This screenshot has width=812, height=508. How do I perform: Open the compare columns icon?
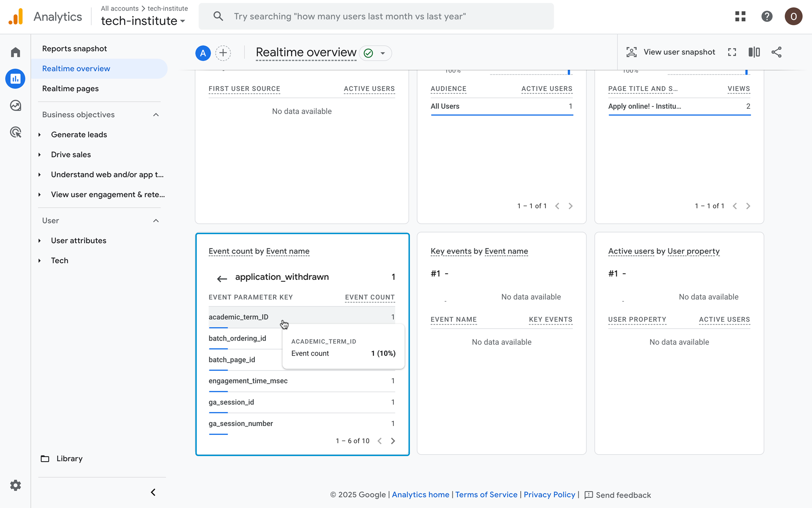[754, 52]
